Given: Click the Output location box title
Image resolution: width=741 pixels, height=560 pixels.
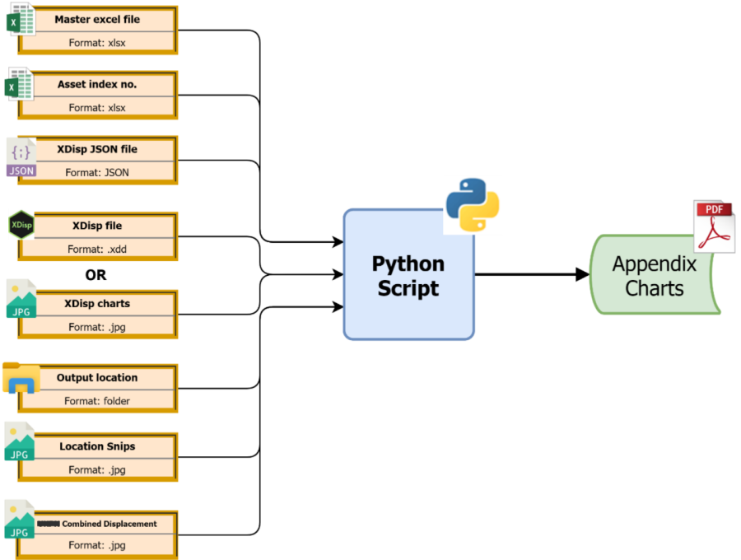Looking at the screenshot, I should point(96,378).
